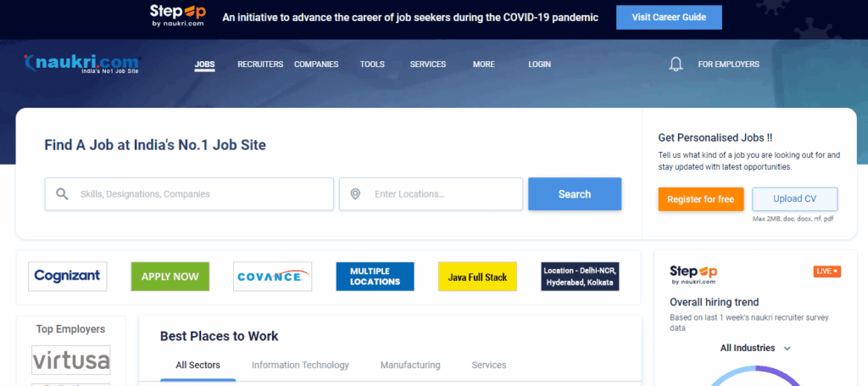The width and height of the screenshot is (868, 386).
Task: Click the Upload CV button
Action: click(794, 199)
